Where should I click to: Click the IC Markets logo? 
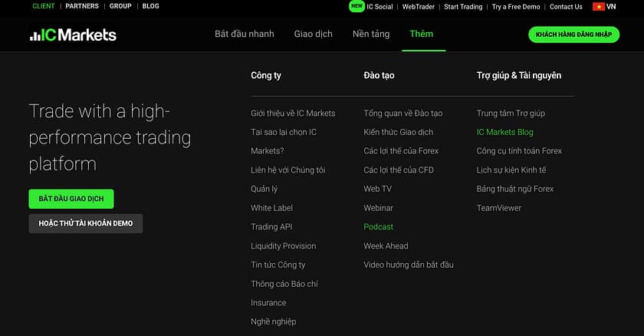click(73, 35)
